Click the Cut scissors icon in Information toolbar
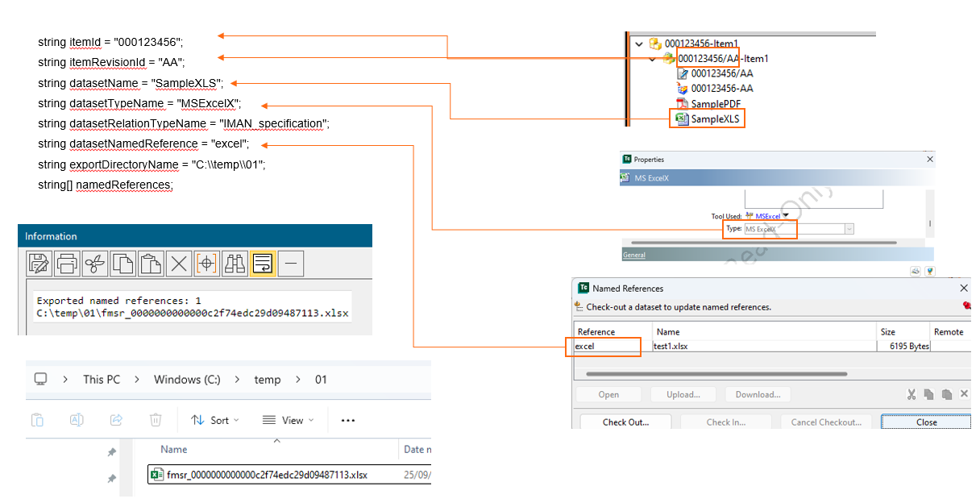The height and width of the screenshot is (503, 980). [x=95, y=264]
